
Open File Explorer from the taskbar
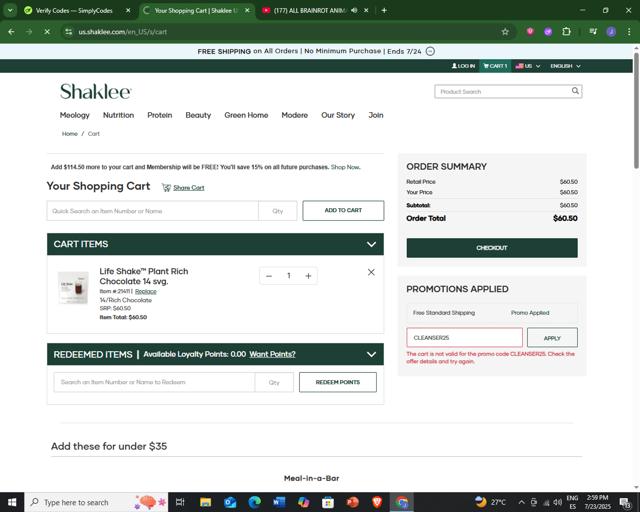tap(205, 502)
